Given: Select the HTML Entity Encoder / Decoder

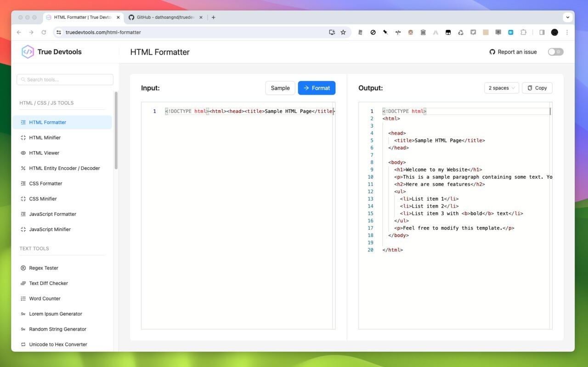Looking at the screenshot, I should coord(64,168).
